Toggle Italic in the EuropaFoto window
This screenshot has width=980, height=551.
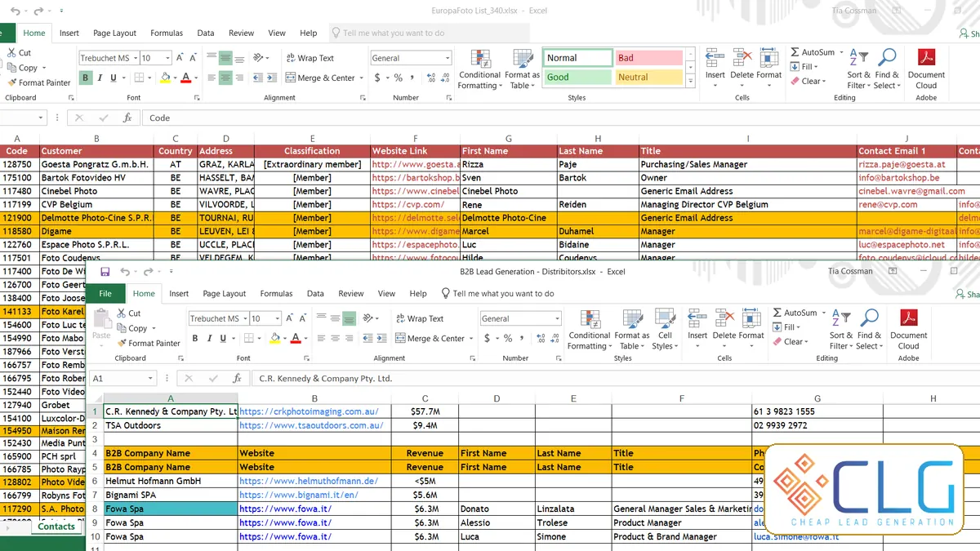(x=100, y=78)
